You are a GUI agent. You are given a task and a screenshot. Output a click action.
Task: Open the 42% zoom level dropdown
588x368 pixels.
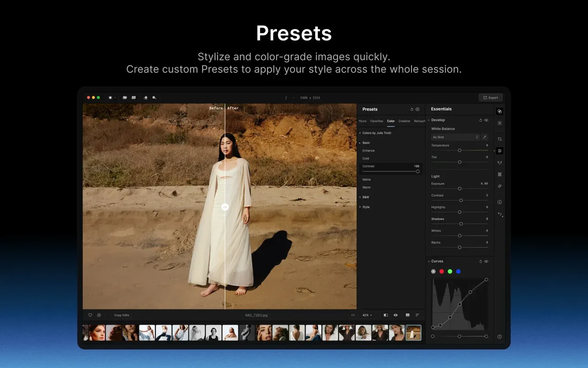[367, 315]
